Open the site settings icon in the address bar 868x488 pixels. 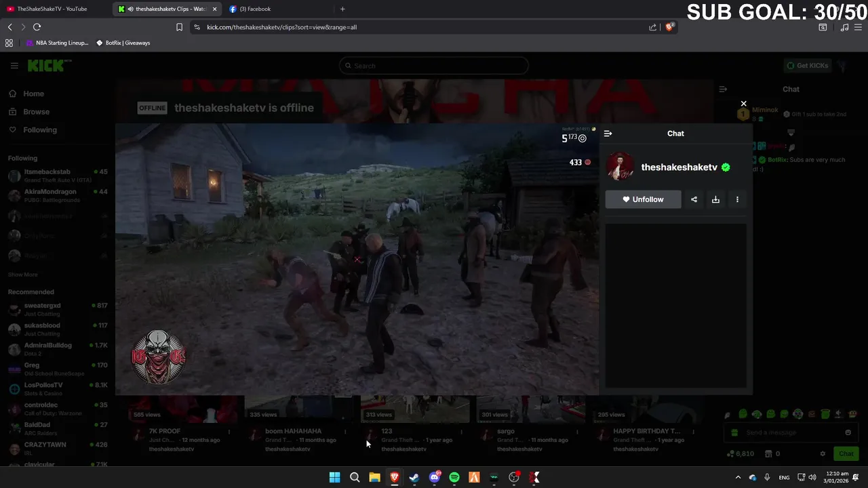click(x=197, y=27)
